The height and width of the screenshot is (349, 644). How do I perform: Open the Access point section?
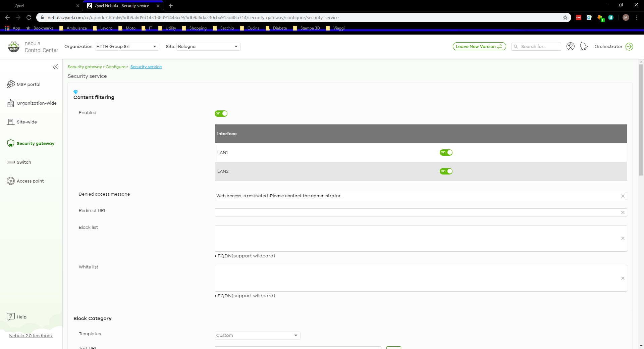click(x=30, y=181)
